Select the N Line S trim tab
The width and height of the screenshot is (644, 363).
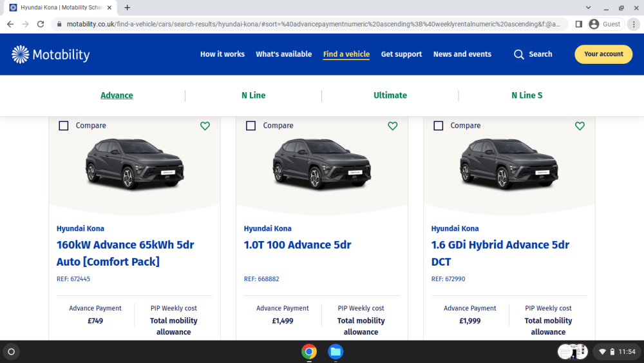[527, 95]
